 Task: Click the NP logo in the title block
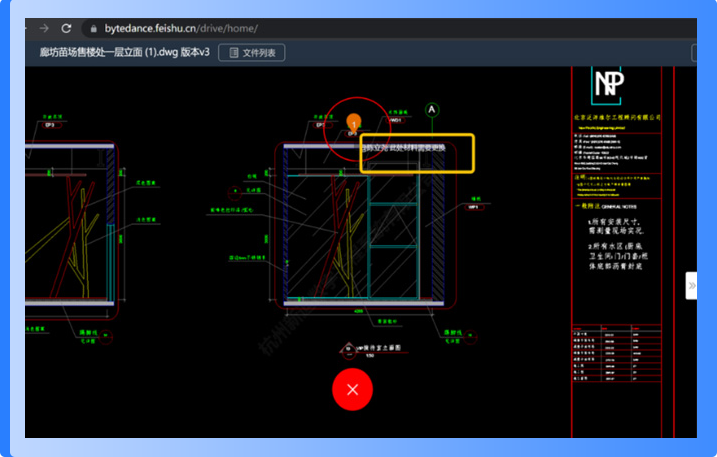tap(608, 84)
